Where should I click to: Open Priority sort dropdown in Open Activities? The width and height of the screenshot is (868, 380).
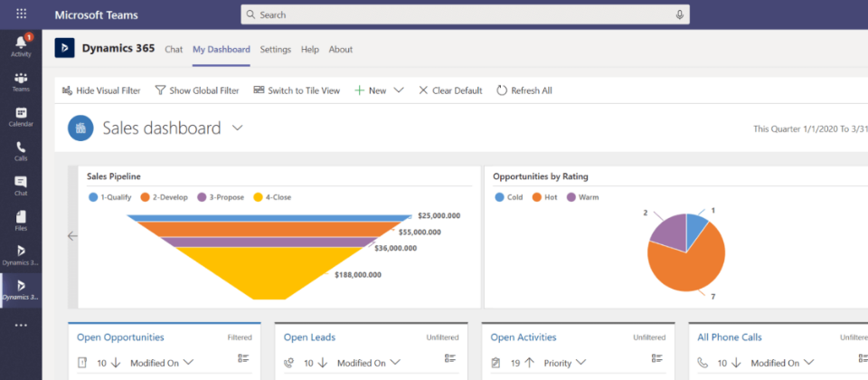(564, 363)
